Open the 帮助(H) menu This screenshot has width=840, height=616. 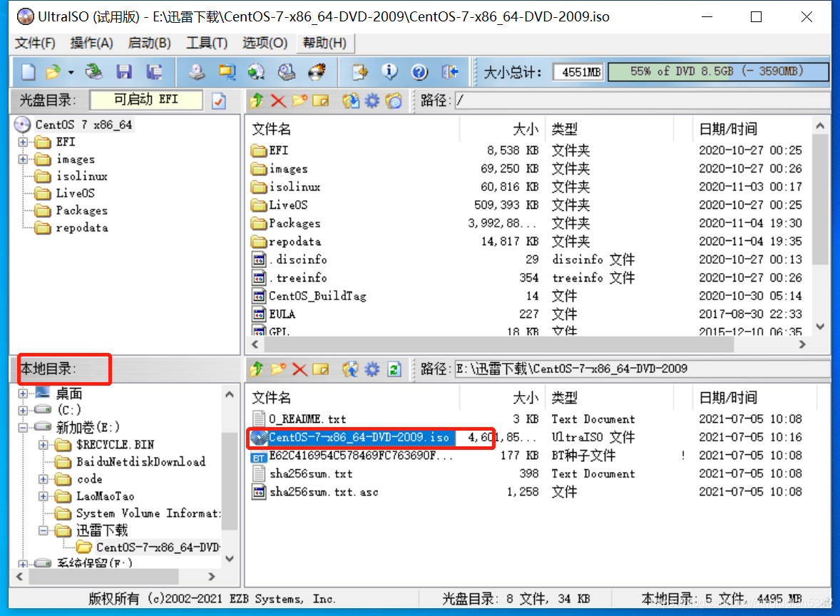324,43
